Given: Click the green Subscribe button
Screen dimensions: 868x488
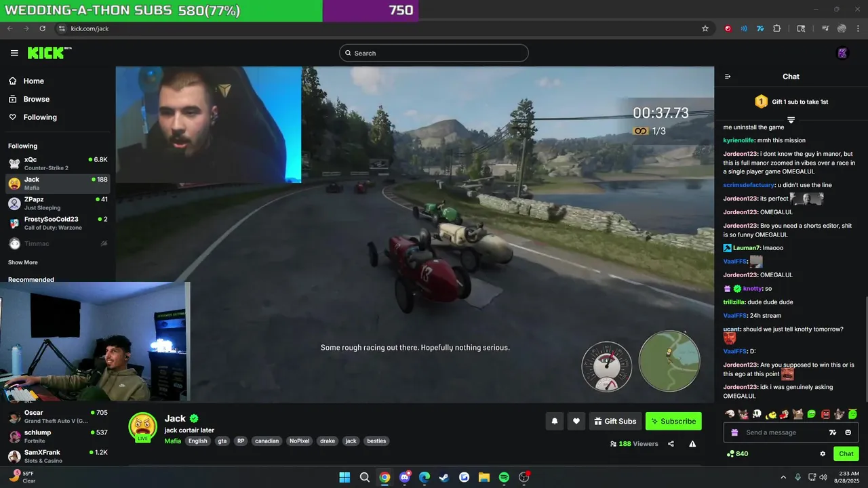Looking at the screenshot, I should [673, 421].
